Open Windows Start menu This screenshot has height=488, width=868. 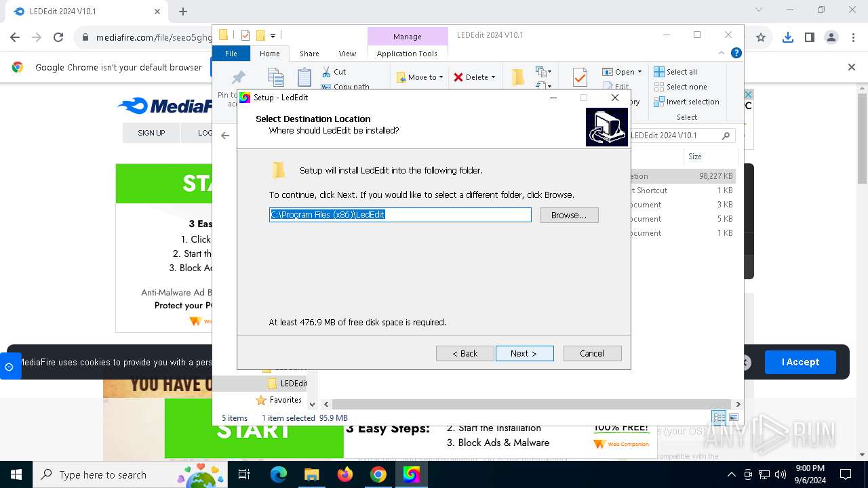[x=16, y=474]
